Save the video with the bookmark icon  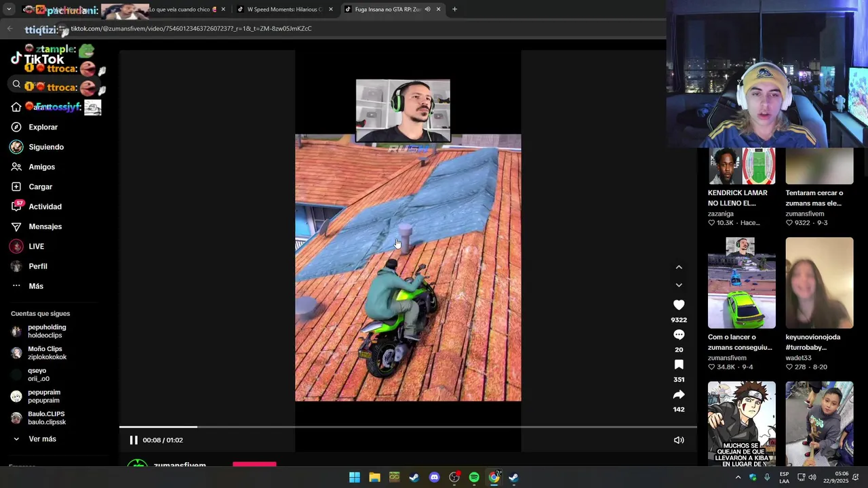[679, 365]
